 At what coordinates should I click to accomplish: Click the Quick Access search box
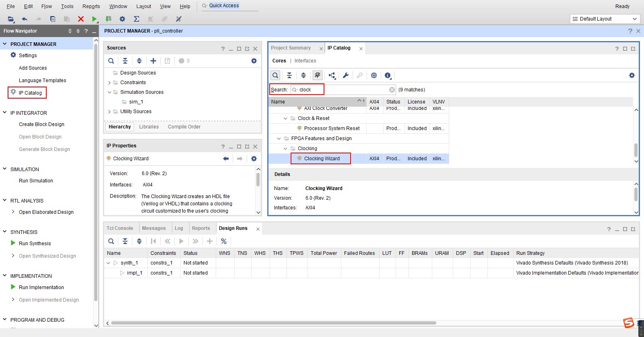[230, 6]
